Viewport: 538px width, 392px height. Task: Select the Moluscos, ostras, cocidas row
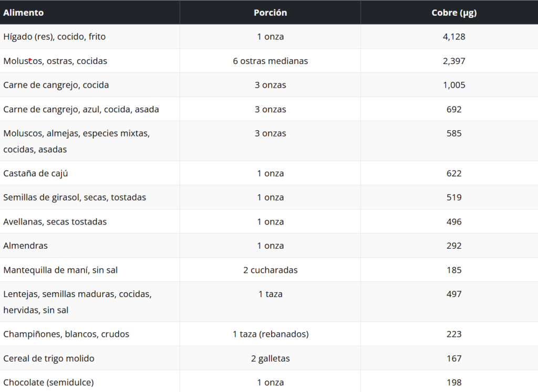point(269,61)
